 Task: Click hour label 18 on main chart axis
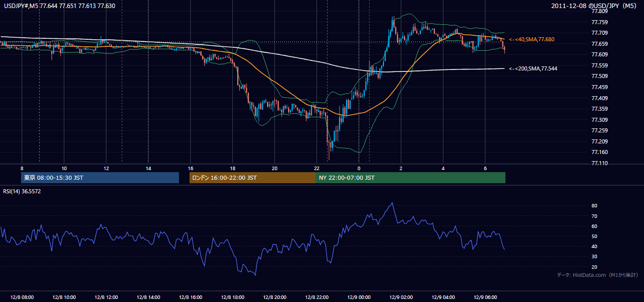[232, 168]
